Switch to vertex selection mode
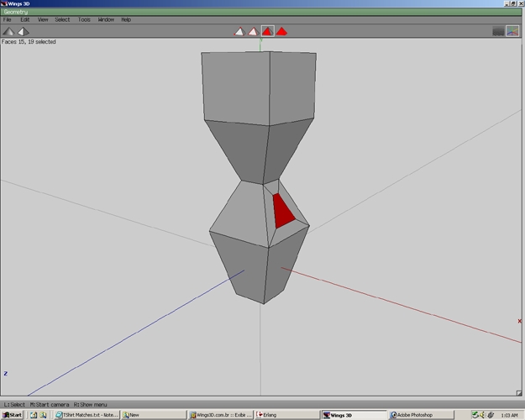Screen dimensions: 525x420 pyautogui.click(x=239, y=31)
